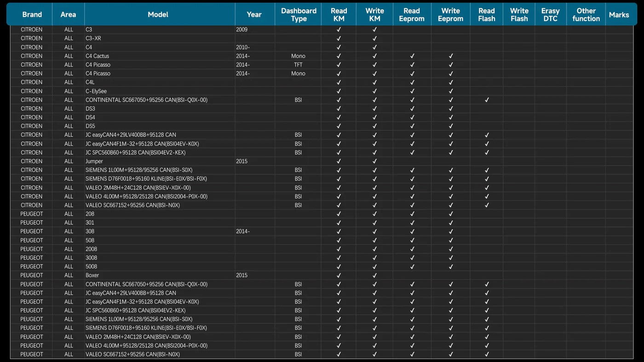The height and width of the screenshot is (362, 644).
Task: Click the DS4 model cell
Action: tap(160, 118)
